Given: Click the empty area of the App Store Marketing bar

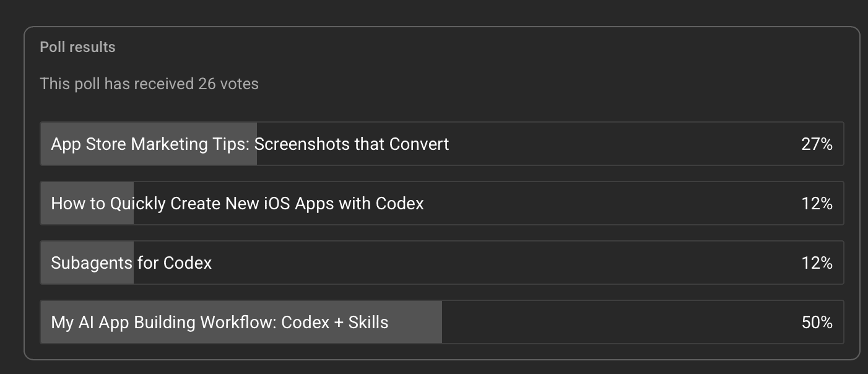Looking at the screenshot, I should pyautogui.click(x=619, y=144).
